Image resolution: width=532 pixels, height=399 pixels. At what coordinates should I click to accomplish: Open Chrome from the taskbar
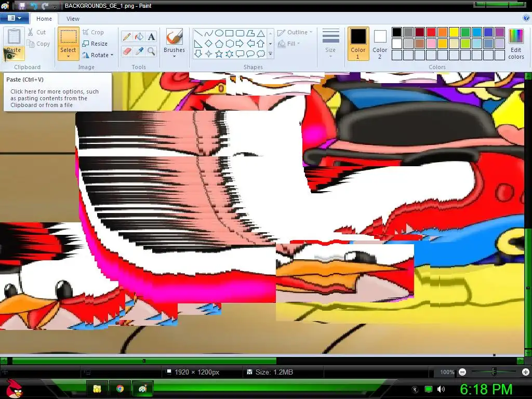tap(120, 389)
